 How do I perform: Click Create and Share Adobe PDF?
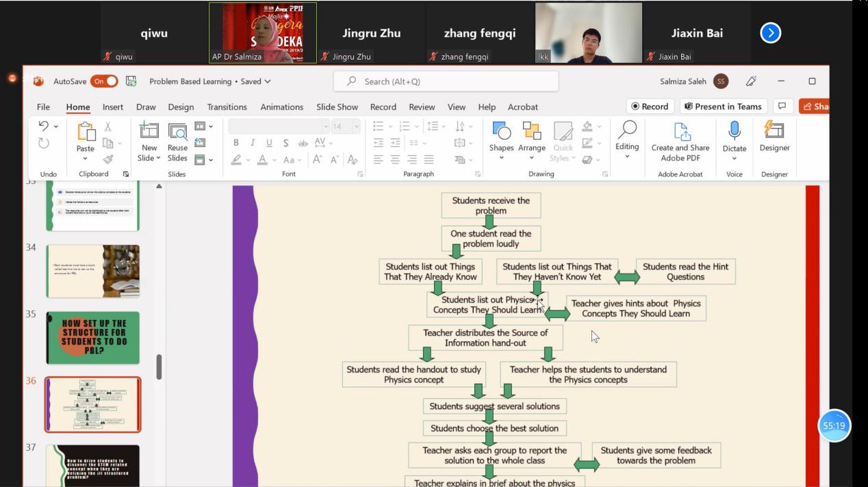680,142
